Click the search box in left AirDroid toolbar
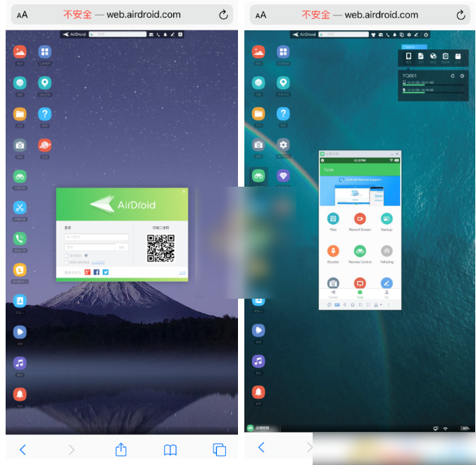The image size is (476, 465). tap(118, 35)
